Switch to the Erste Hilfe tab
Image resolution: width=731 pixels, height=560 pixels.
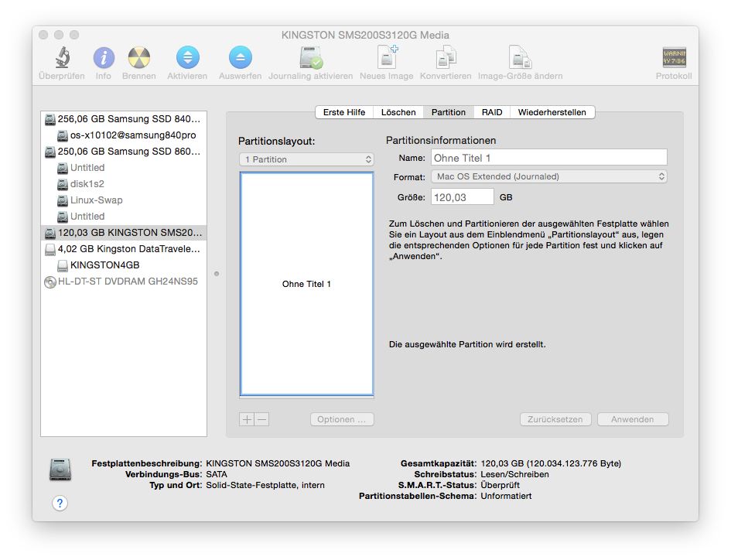(x=344, y=112)
